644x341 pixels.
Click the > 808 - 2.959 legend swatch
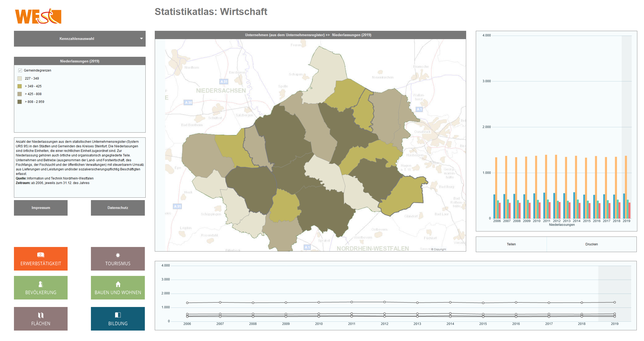click(20, 102)
